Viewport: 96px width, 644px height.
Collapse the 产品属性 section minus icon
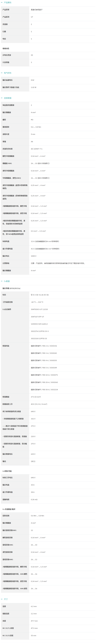(x=2, y=2)
